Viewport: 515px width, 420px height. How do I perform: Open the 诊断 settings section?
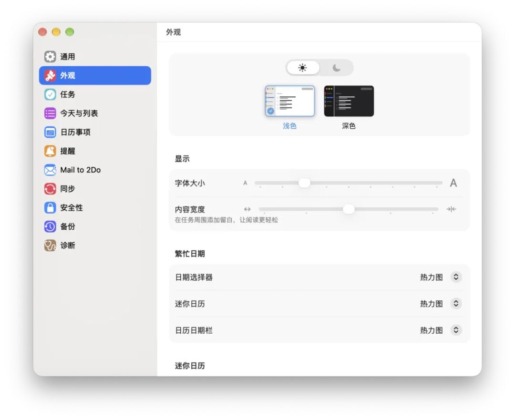click(x=95, y=246)
